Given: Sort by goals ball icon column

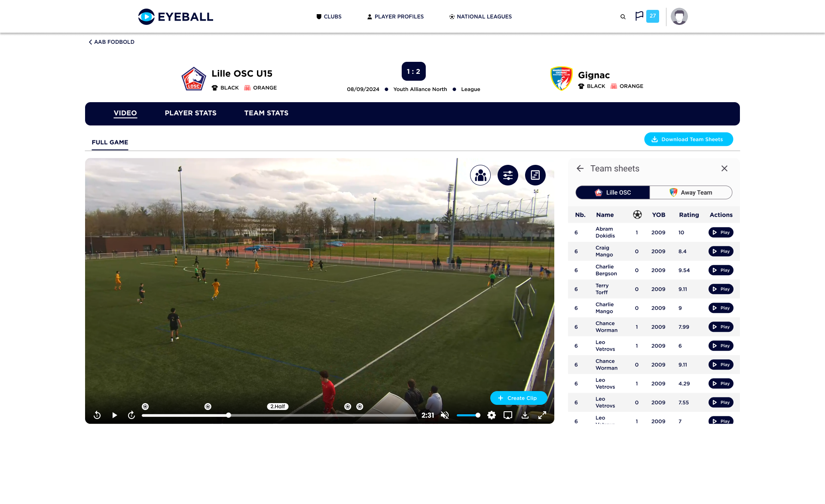Looking at the screenshot, I should [637, 215].
